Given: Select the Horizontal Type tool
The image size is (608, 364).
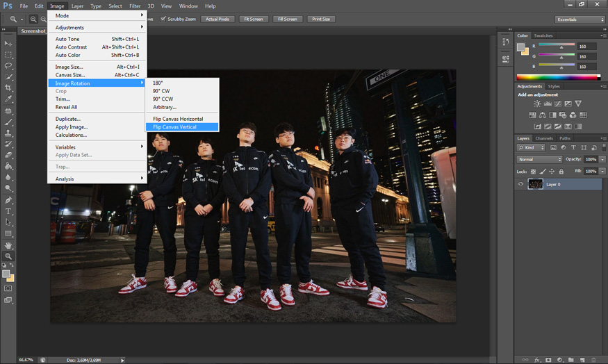Looking at the screenshot, I should 8,210.
